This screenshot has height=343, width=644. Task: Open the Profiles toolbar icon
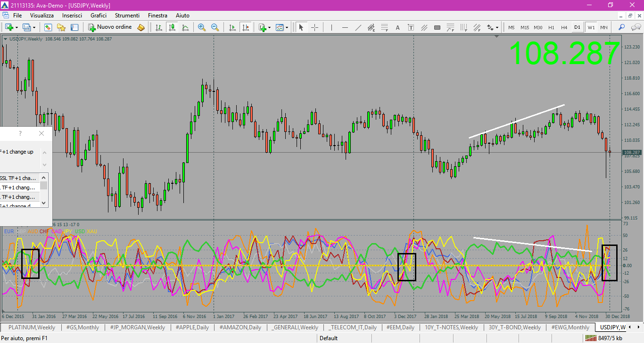point(28,27)
